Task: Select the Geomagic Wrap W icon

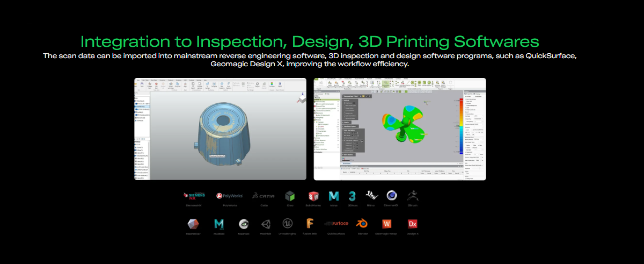Action: [386, 224]
